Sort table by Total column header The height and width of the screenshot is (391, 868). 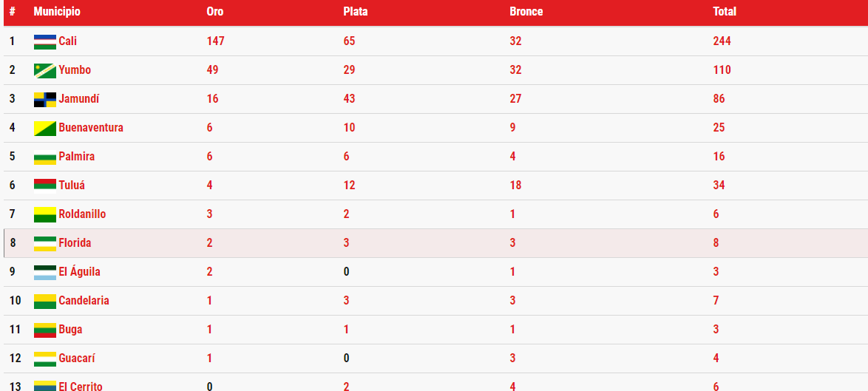click(x=725, y=12)
